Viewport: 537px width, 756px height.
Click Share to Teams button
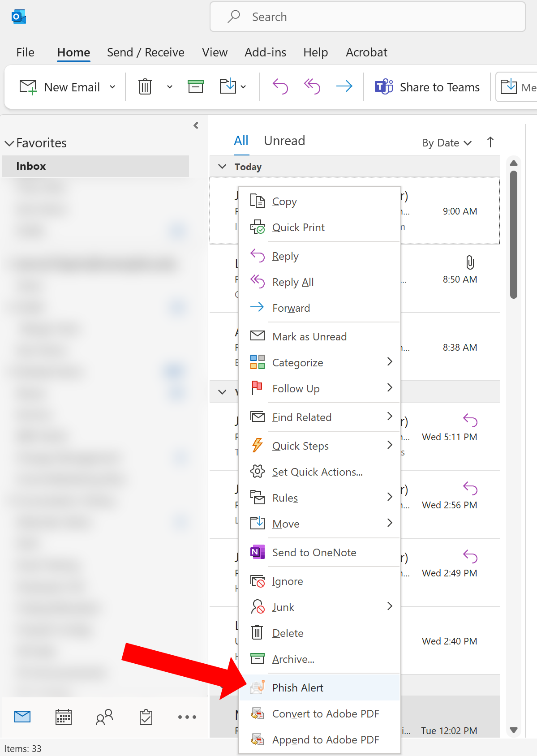(x=427, y=87)
